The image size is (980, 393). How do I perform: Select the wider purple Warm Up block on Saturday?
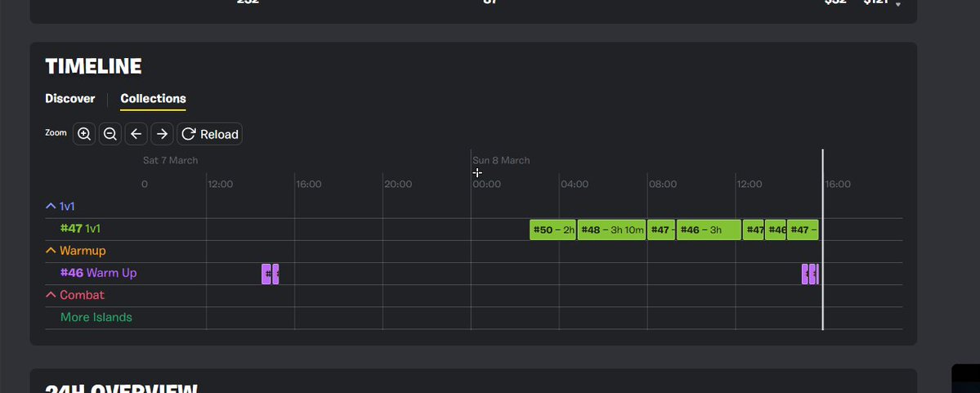pos(266,275)
